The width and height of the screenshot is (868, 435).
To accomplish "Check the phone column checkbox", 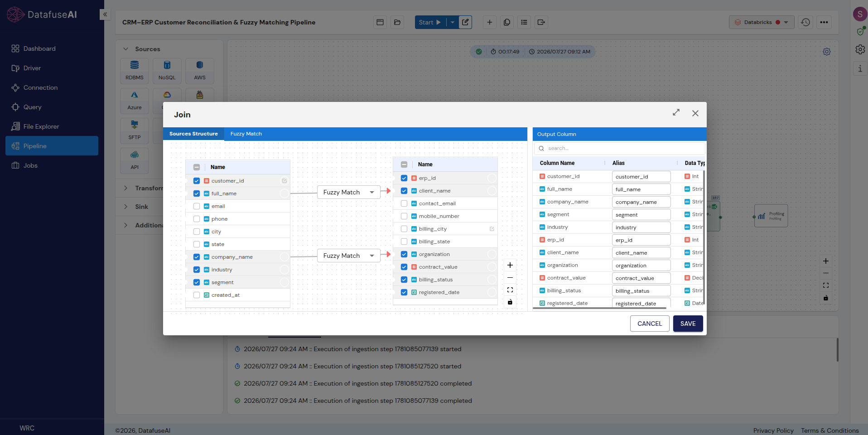I will [x=197, y=219].
